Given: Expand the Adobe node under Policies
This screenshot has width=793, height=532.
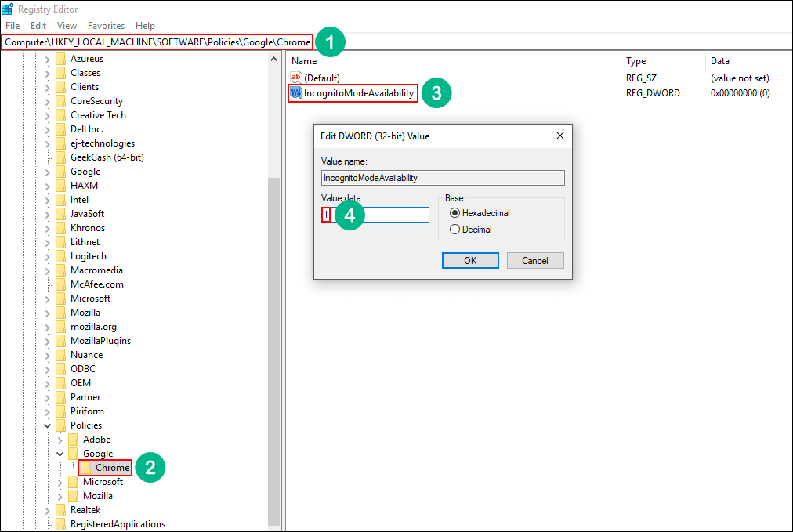Looking at the screenshot, I should pyautogui.click(x=60, y=440).
